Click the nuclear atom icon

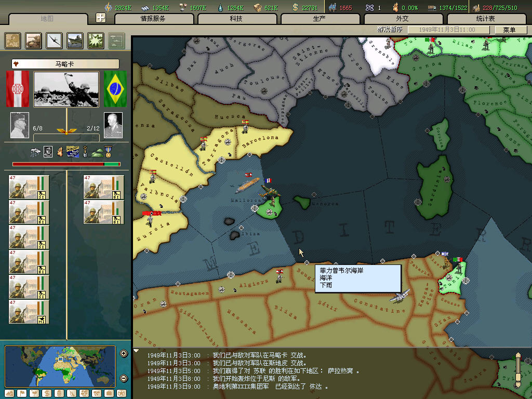[369, 7]
